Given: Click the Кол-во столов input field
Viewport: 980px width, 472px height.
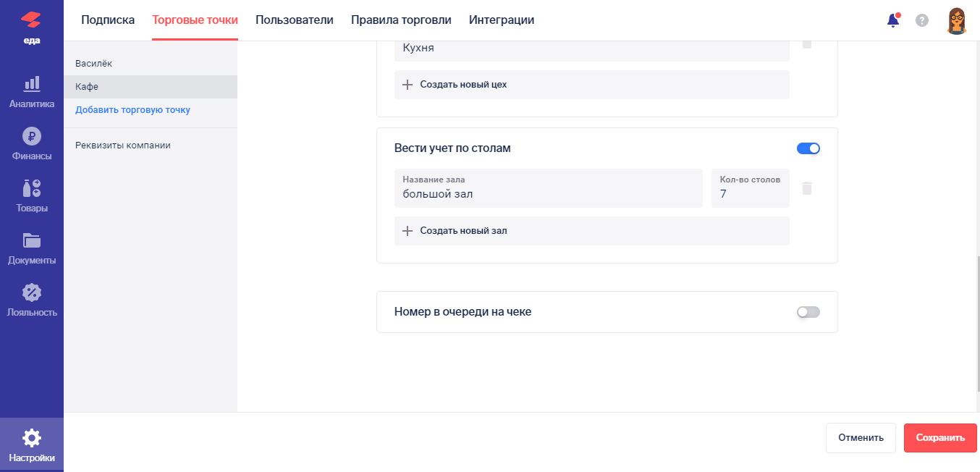Looking at the screenshot, I should tap(751, 188).
